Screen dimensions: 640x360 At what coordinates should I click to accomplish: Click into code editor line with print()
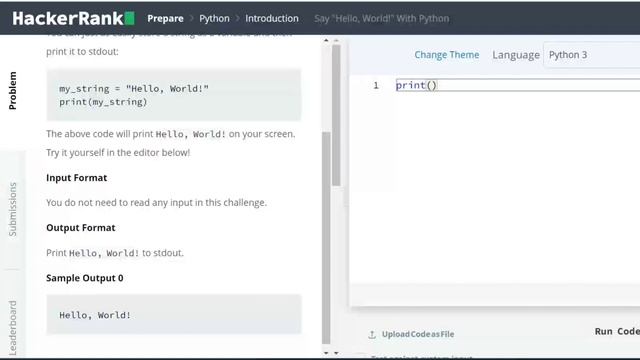coord(518,85)
